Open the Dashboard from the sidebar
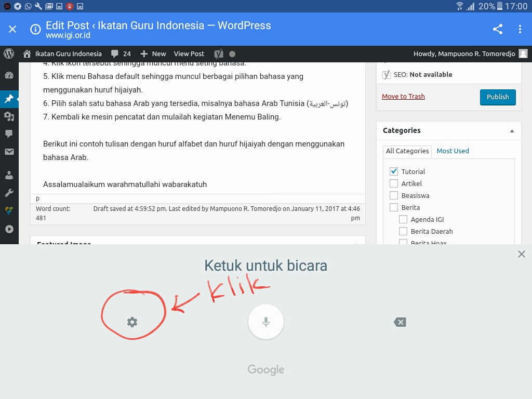This screenshot has width=532, height=399. pyautogui.click(x=9, y=75)
